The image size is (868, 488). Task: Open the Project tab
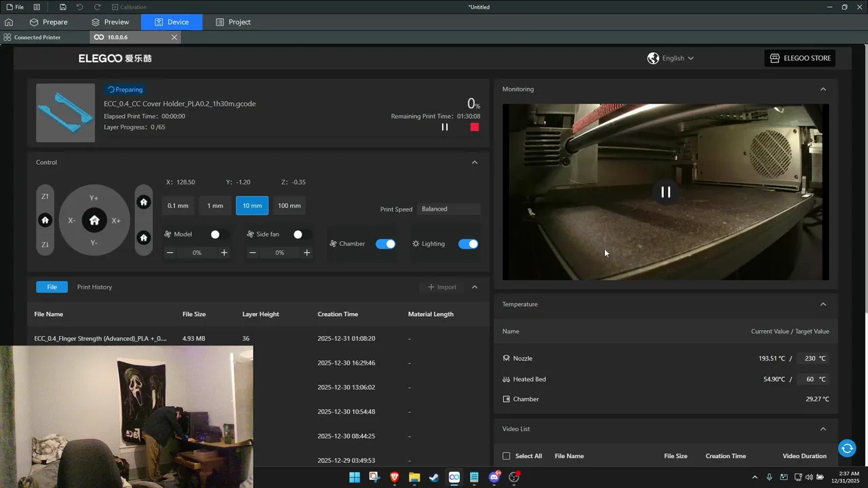click(x=233, y=22)
